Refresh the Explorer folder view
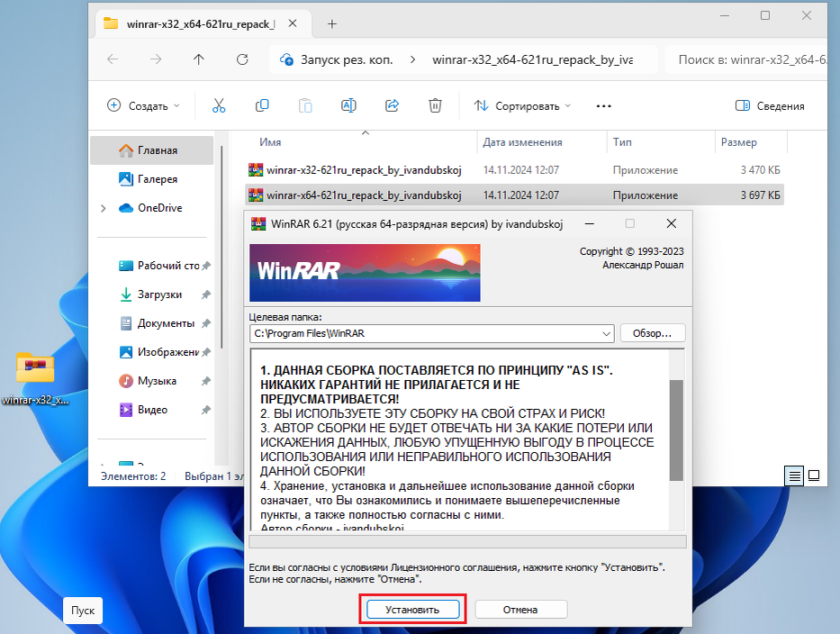840x634 pixels. (242, 59)
